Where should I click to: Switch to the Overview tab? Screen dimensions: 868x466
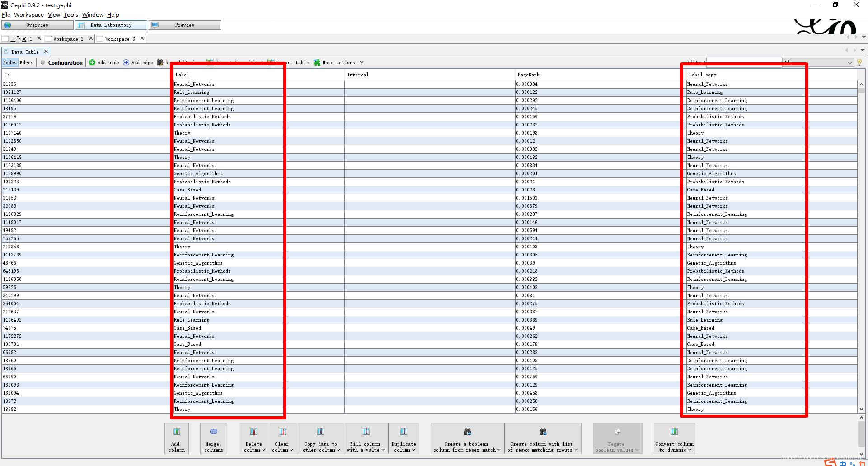click(38, 25)
